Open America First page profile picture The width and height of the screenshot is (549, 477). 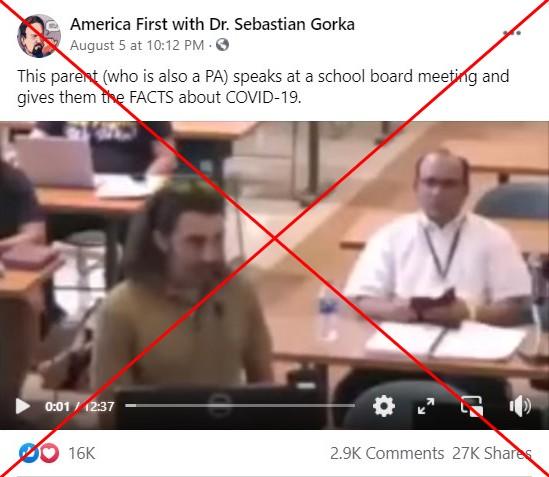(x=39, y=36)
